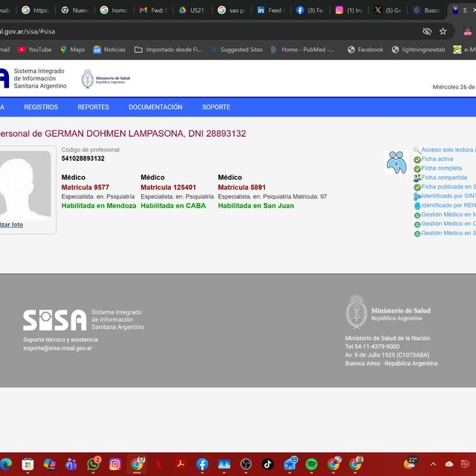This screenshot has height=476, width=476.
Task: Click 'Ficha completa' status link
Action: pyautogui.click(x=441, y=168)
